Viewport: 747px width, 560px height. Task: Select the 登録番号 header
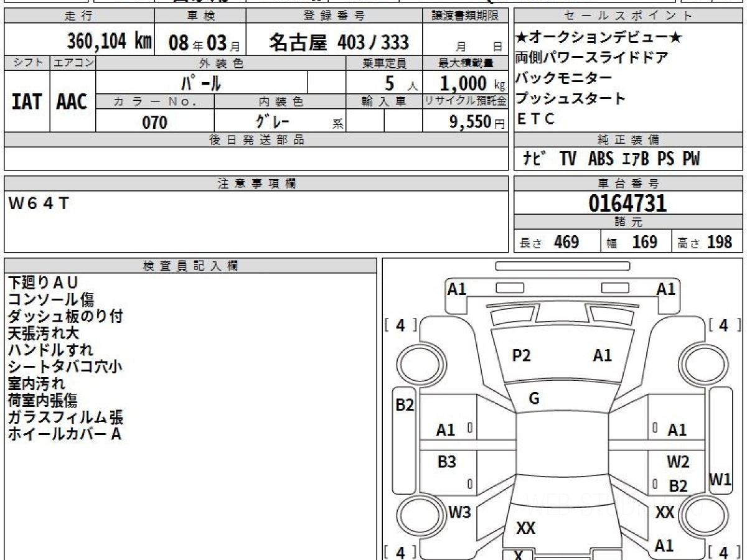pos(334,16)
